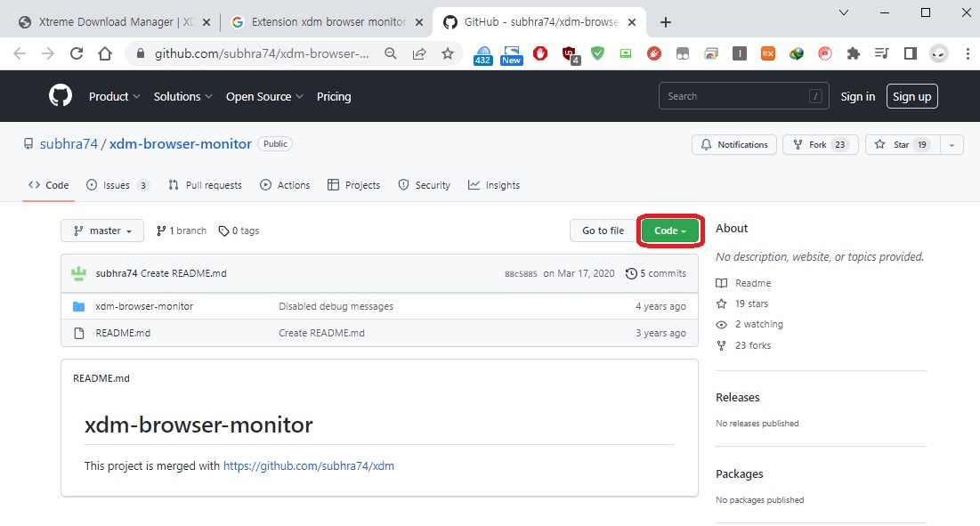Image resolution: width=980 pixels, height=526 pixels.
Task: Open the extension labeled New
Action: (511, 55)
